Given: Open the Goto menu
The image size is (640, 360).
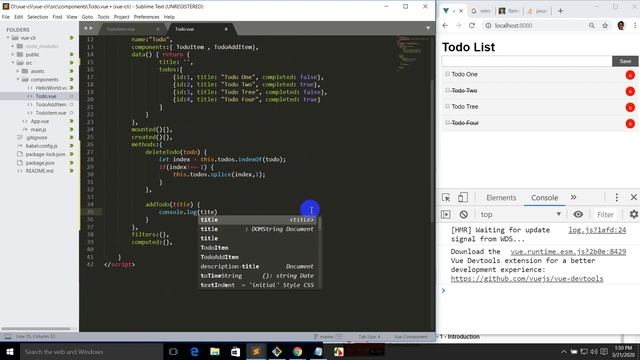Looking at the screenshot, I should pyautogui.click(x=87, y=17).
